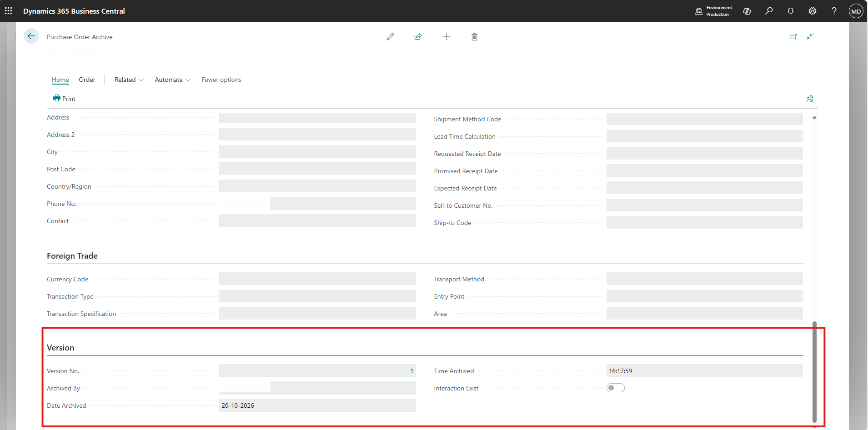Open Copilot icon in header
Image resolution: width=868 pixels, height=430 pixels.
747,11
